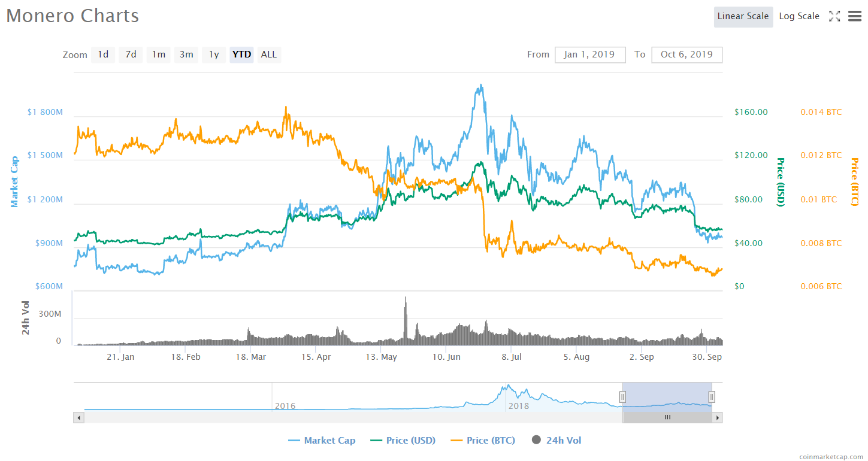The image size is (868, 461).
Task: Click the 15. Apr date axis label
Action: (x=316, y=357)
